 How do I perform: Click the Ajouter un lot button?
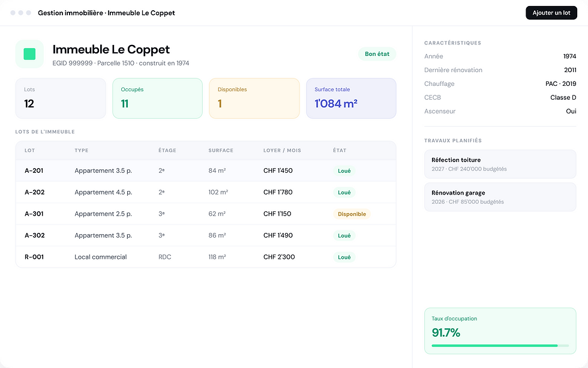tap(551, 13)
